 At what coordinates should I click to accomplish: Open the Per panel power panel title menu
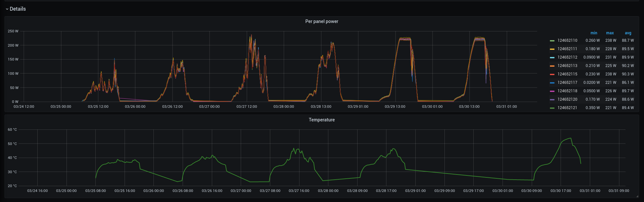click(x=322, y=21)
